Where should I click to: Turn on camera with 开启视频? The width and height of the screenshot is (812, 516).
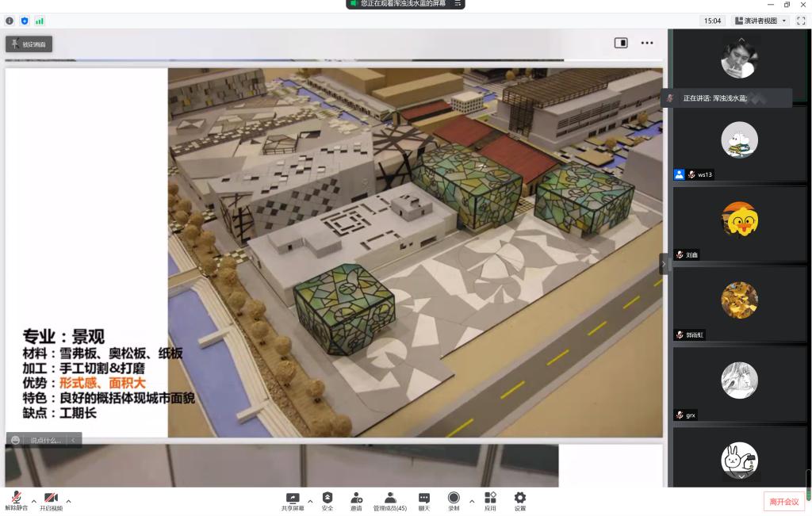(51, 499)
